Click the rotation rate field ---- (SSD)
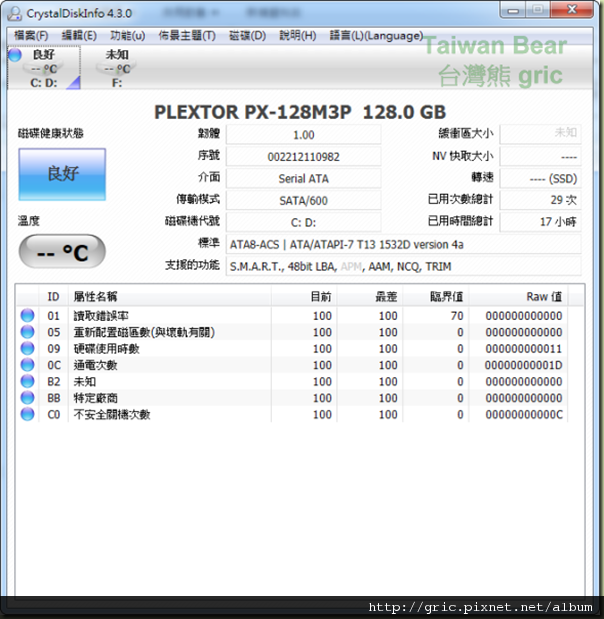Image resolution: width=604 pixels, height=619 pixels. pos(540,178)
